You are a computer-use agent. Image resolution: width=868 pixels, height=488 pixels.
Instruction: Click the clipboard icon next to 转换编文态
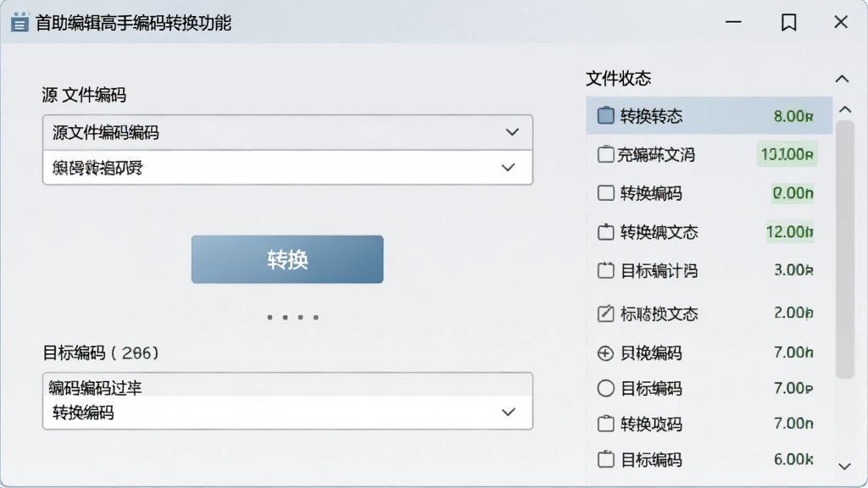pos(605,231)
